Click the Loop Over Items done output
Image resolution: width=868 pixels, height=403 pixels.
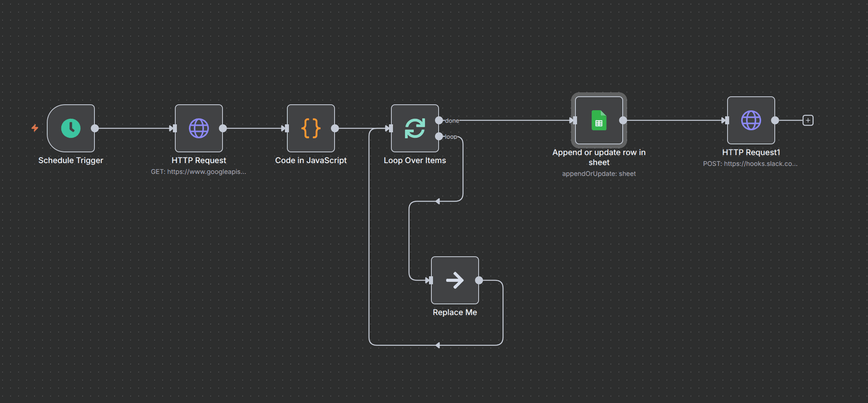point(439,120)
